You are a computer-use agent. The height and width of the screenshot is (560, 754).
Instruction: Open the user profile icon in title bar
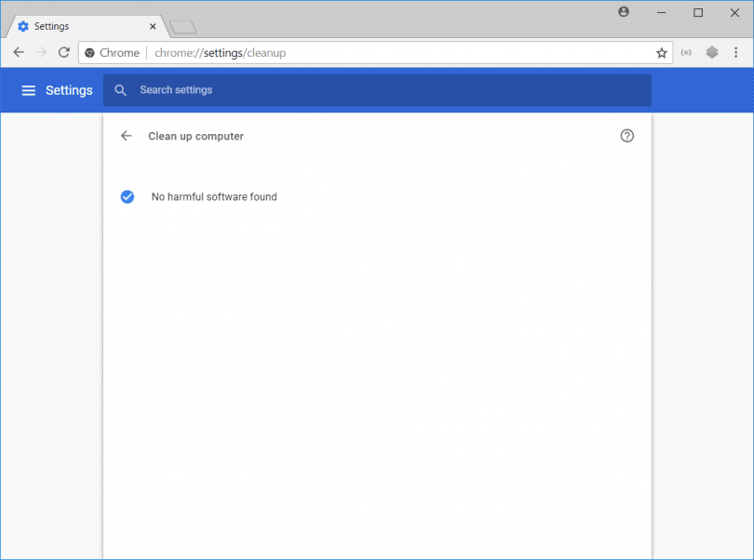pos(624,12)
